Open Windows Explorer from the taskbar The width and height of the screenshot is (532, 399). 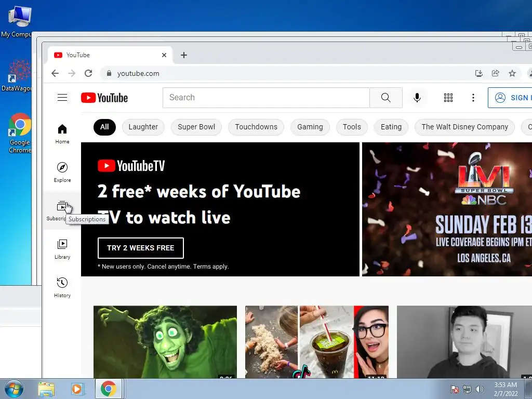tap(46, 389)
